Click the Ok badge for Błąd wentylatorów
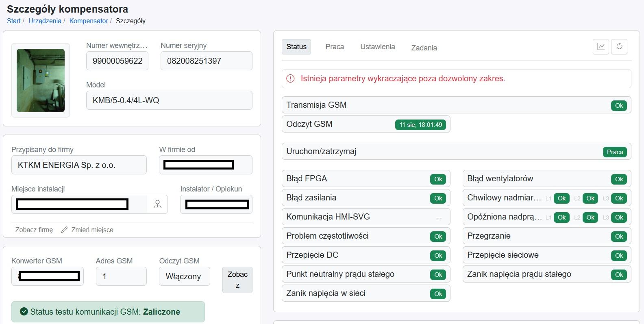 click(x=619, y=179)
